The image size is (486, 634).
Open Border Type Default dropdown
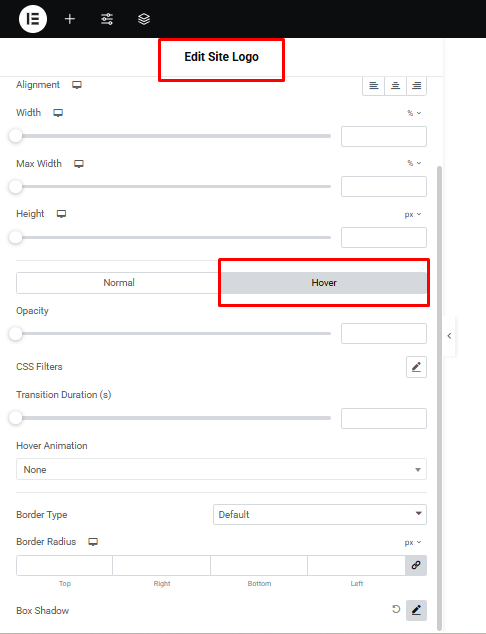[319, 514]
